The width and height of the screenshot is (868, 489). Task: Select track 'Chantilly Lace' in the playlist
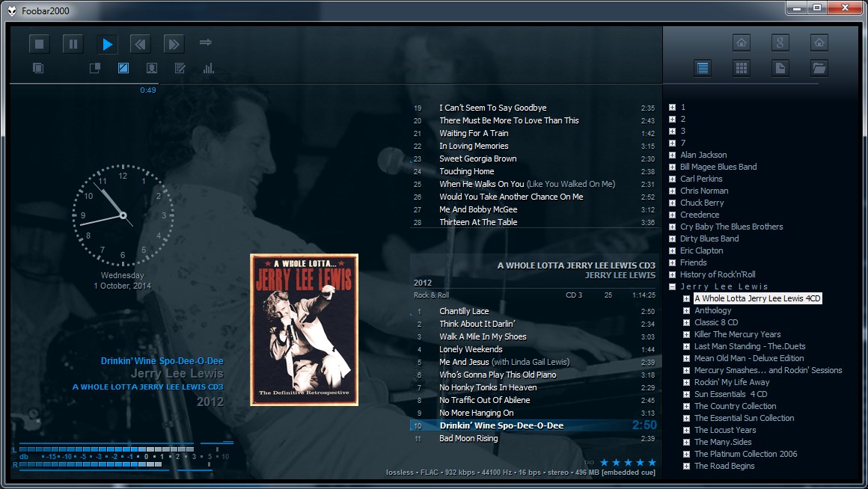534,312
